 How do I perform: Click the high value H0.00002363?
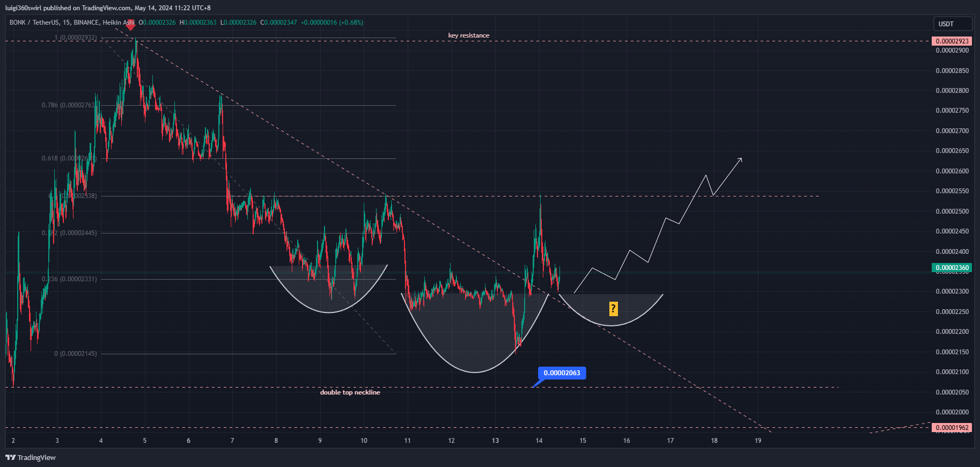[198, 23]
